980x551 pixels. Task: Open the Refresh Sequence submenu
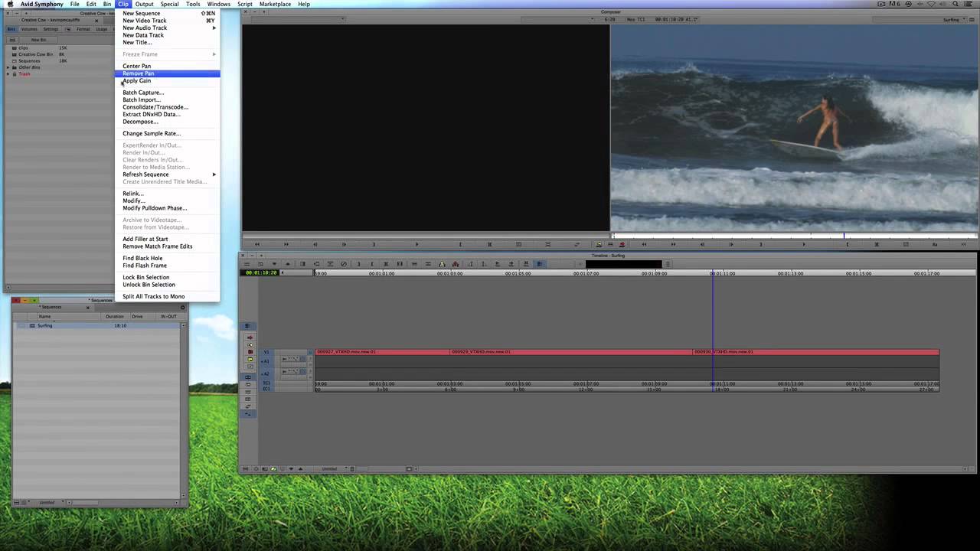point(168,174)
